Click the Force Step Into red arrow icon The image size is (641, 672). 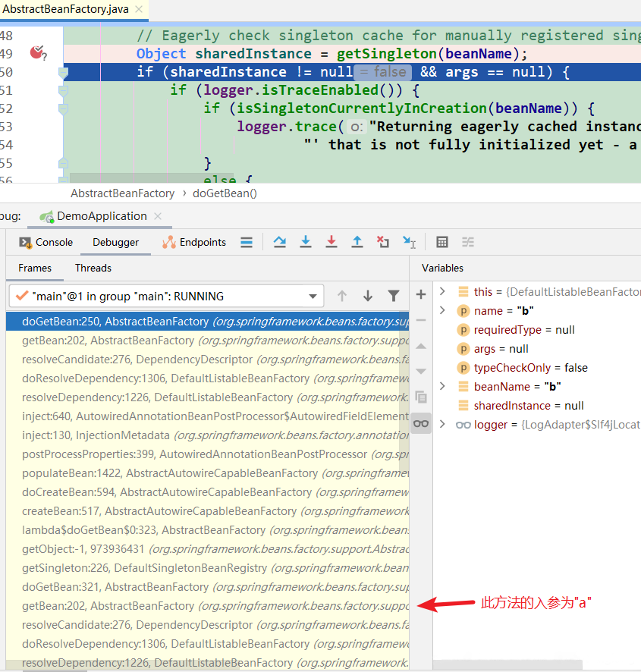tap(331, 242)
